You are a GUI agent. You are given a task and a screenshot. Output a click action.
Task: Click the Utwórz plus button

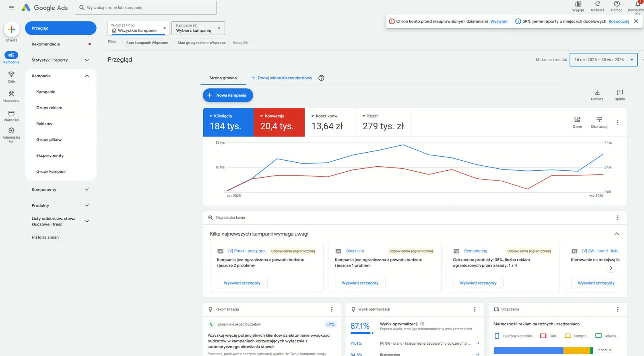[x=11, y=29]
